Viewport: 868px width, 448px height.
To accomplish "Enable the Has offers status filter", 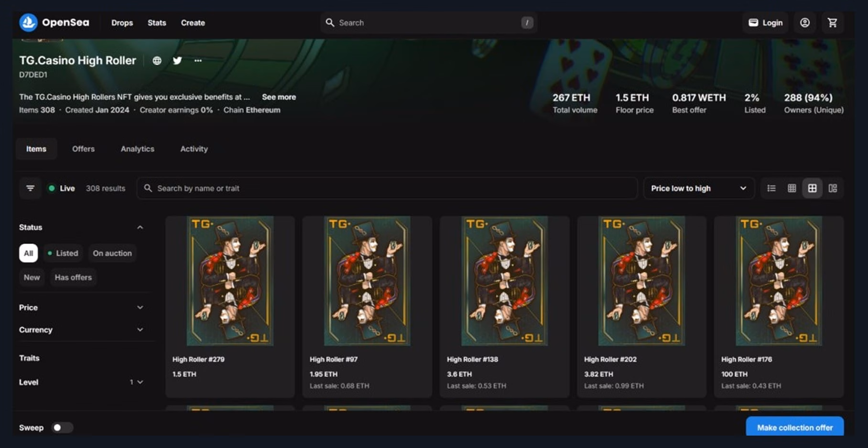I will coord(73,277).
